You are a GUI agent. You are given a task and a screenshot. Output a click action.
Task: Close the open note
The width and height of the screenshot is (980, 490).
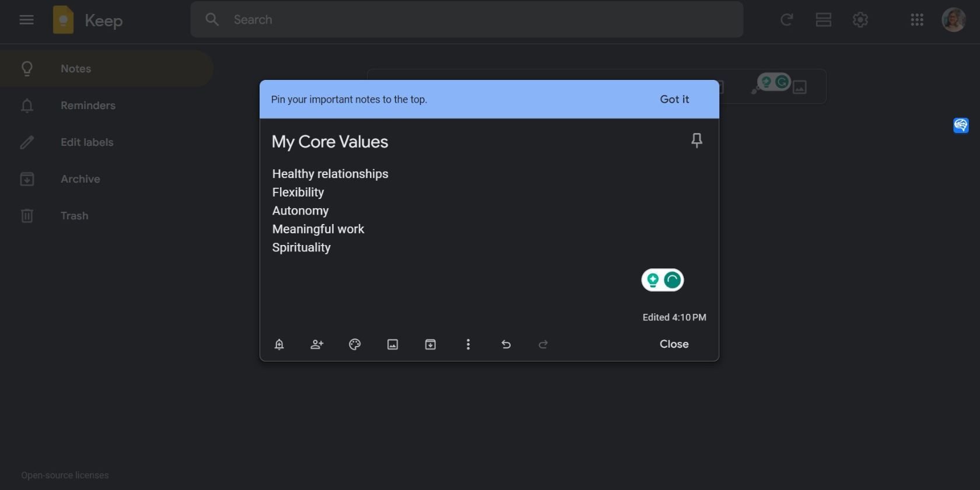click(x=674, y=344)
